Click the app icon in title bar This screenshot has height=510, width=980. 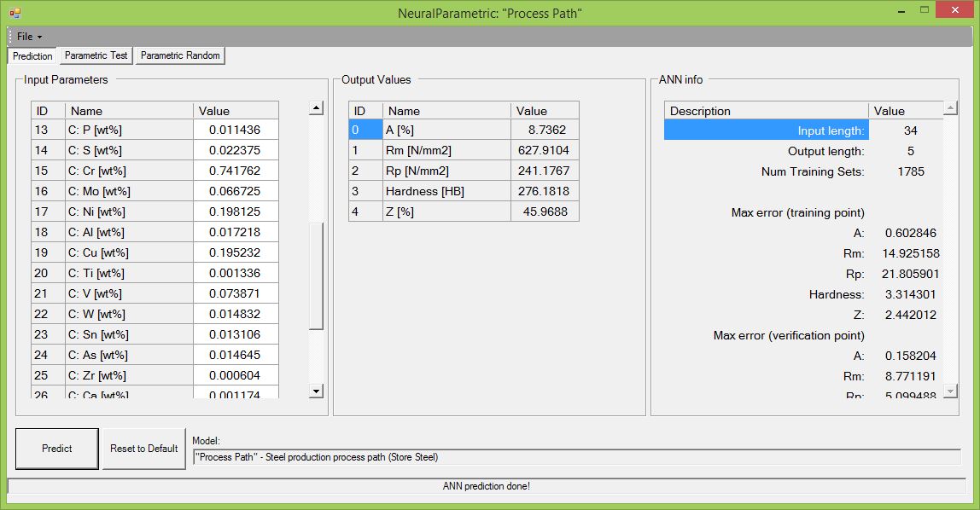pyautogui.click(x=15, y=13)
